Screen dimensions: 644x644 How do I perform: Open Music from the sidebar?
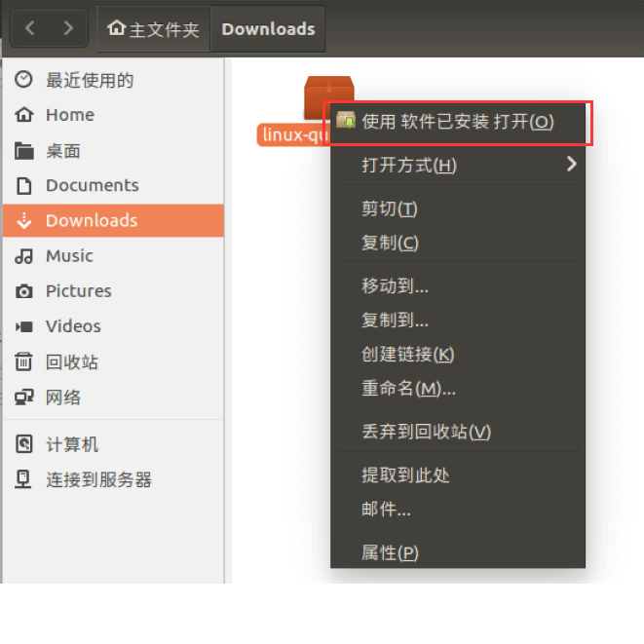113,256
